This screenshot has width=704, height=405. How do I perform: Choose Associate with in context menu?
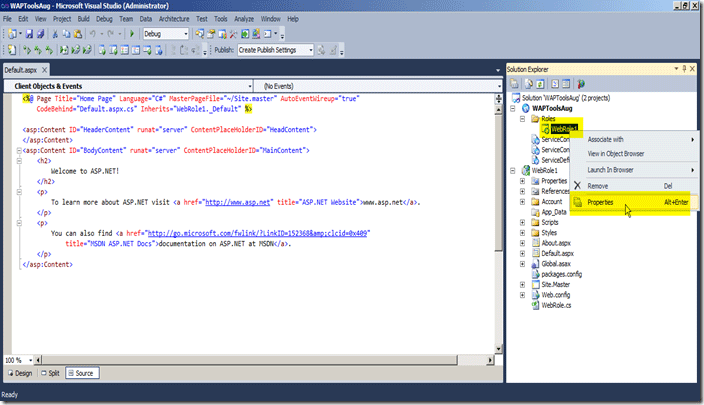(634, 140)
